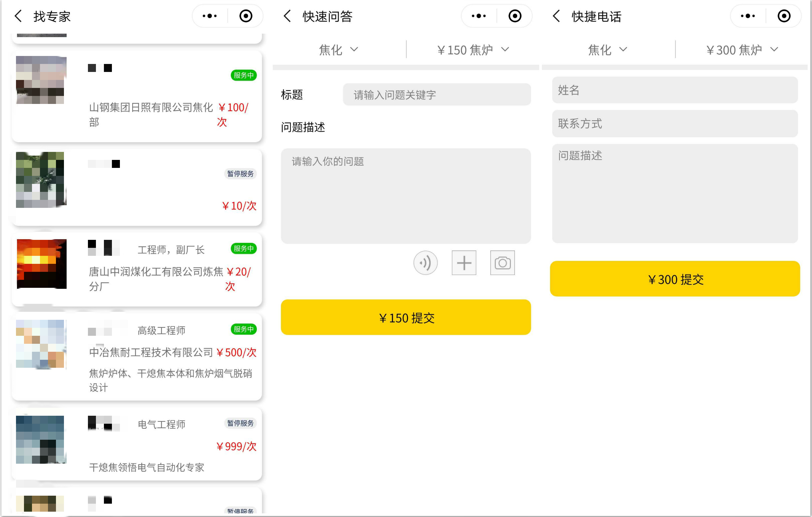Viewport: 812px width, 517px height.
Task: Click the 联系方式 input field
Action: [674, 124]
